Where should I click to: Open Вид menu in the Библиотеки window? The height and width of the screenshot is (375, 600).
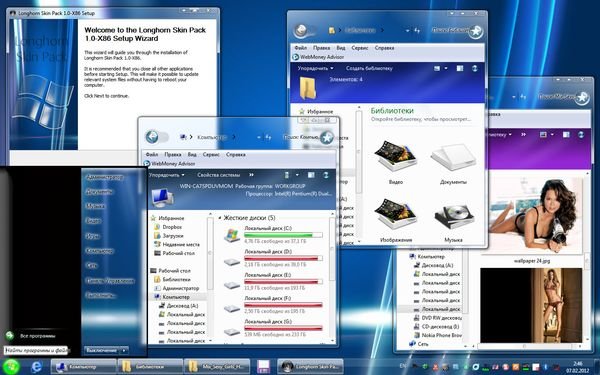point(341,48)
